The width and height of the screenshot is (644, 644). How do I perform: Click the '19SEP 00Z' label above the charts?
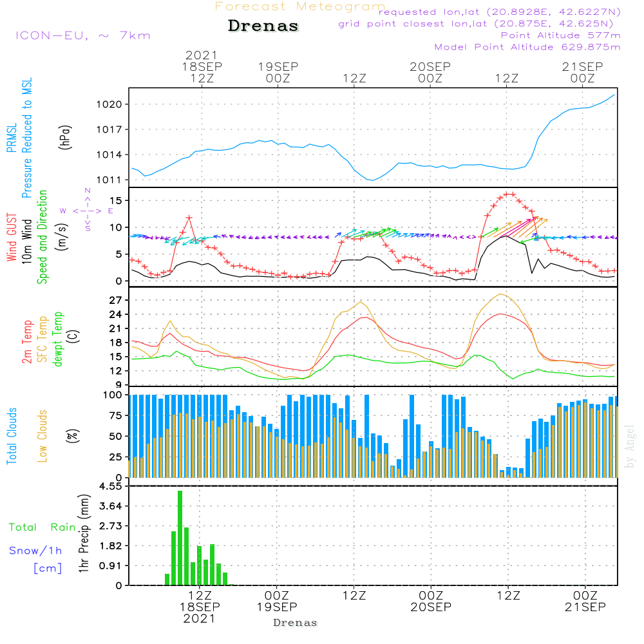(278, 73)
